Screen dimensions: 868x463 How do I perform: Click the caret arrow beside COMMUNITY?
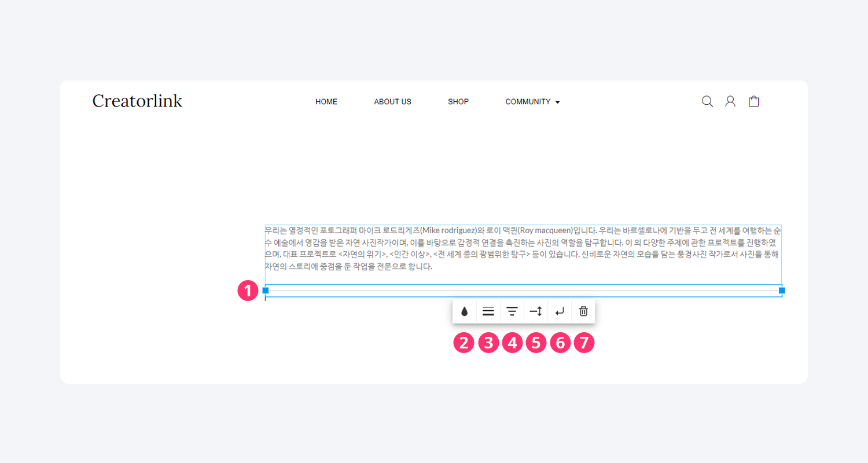click(557, 102)
